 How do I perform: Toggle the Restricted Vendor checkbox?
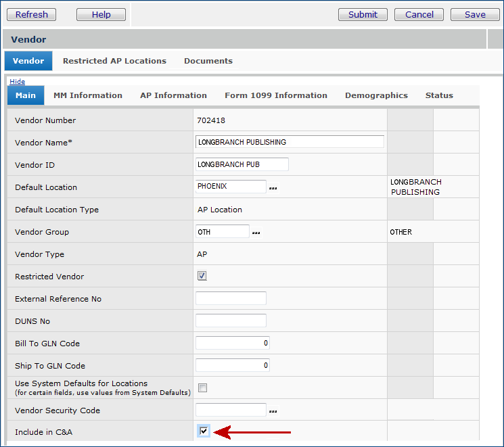202,276
